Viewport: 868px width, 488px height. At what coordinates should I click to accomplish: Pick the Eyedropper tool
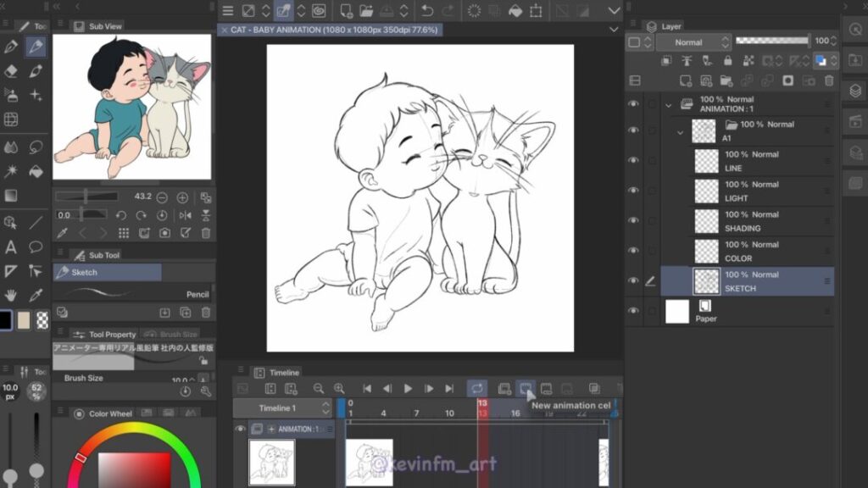point(36,296)
